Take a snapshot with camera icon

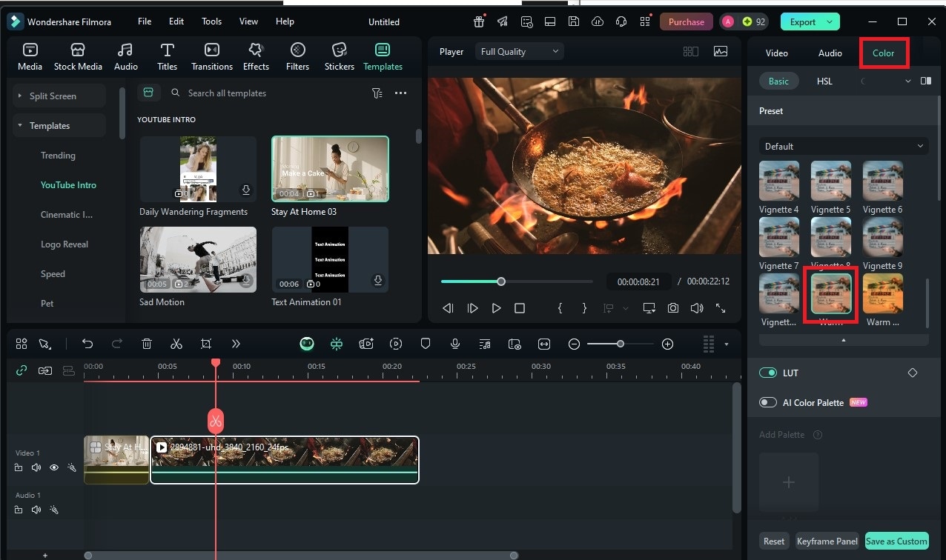672,308
